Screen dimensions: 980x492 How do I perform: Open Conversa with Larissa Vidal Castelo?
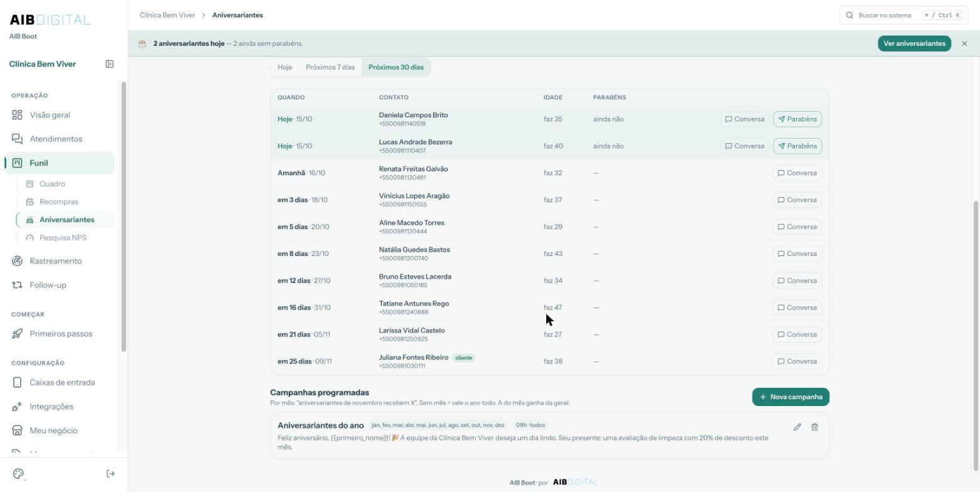coord(797,334)
